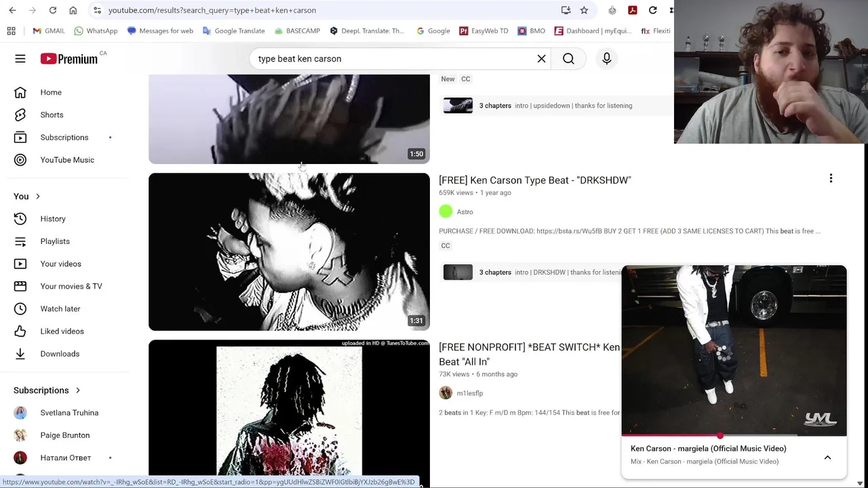This screenshot has width=868, height=488.
Task: Toggle the YouTube hamburger guide menu
Action: (20, 59)
